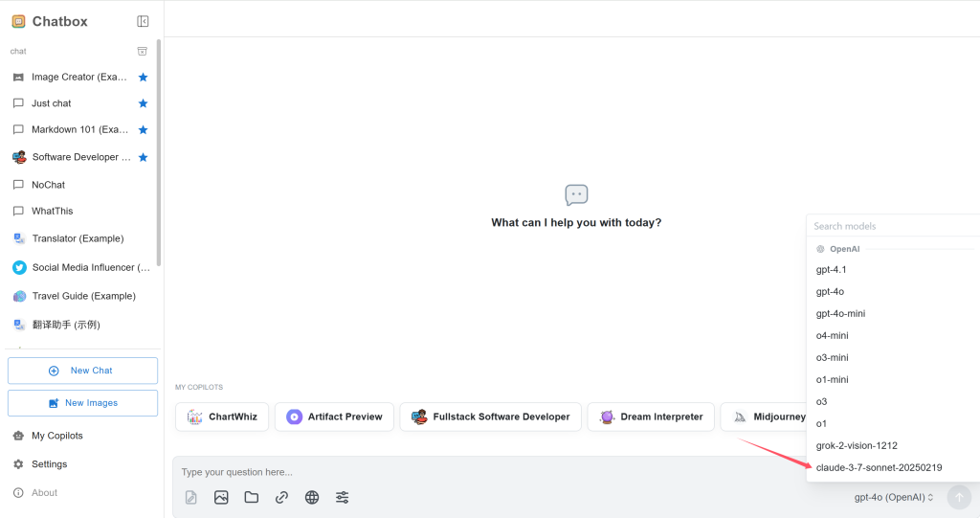Open the About page

click(x=44, y=493)
